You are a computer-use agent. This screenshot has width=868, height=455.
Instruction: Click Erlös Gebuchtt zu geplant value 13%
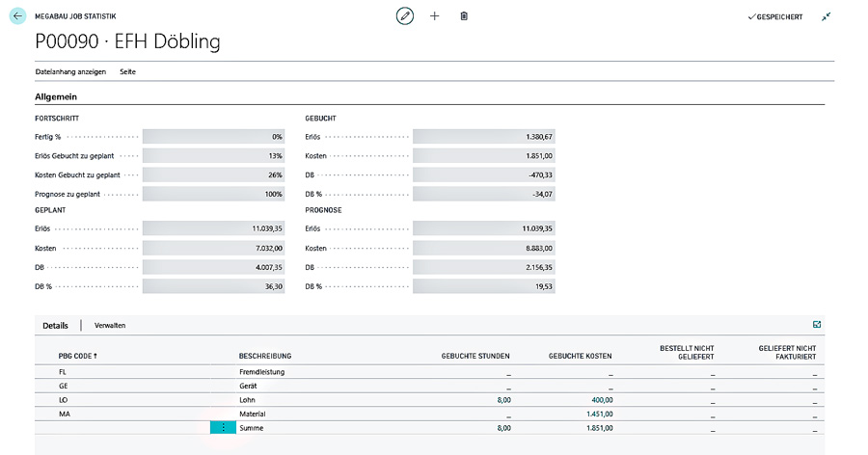pyautogui.click(x=214, y=156)
